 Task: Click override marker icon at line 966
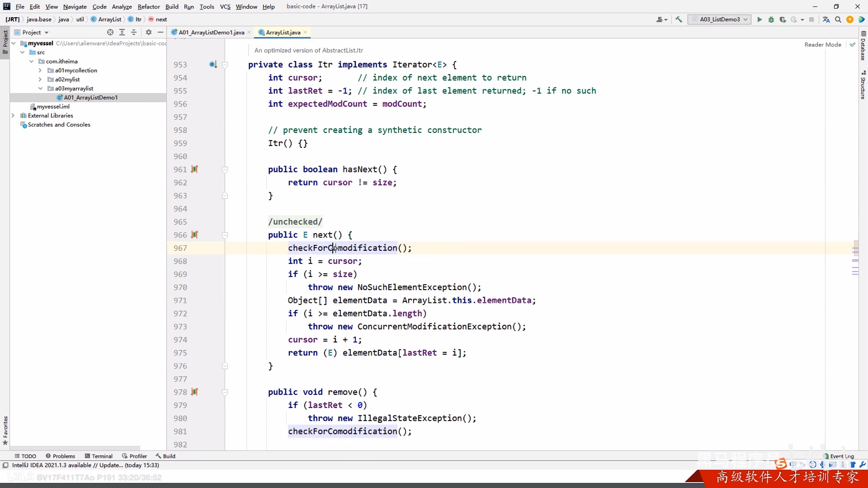tap(195, 234)
